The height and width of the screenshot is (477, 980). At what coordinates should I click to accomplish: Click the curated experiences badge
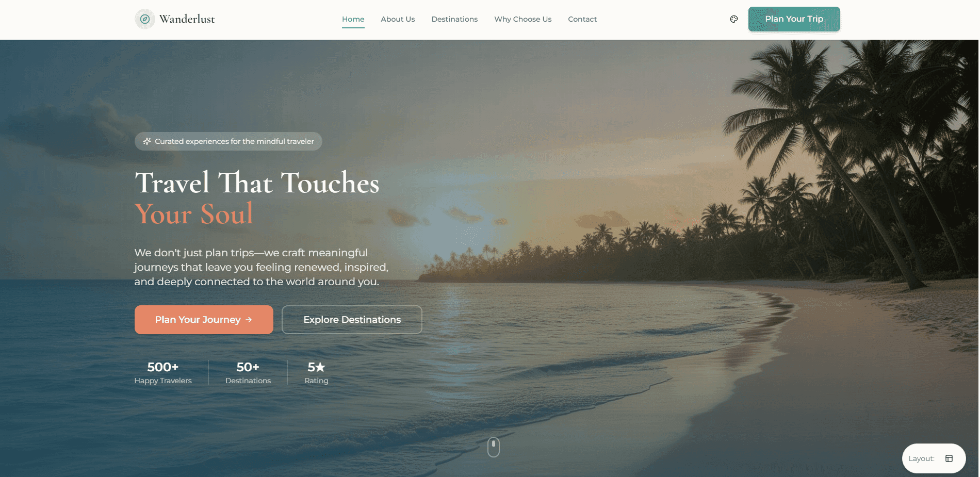228,141
